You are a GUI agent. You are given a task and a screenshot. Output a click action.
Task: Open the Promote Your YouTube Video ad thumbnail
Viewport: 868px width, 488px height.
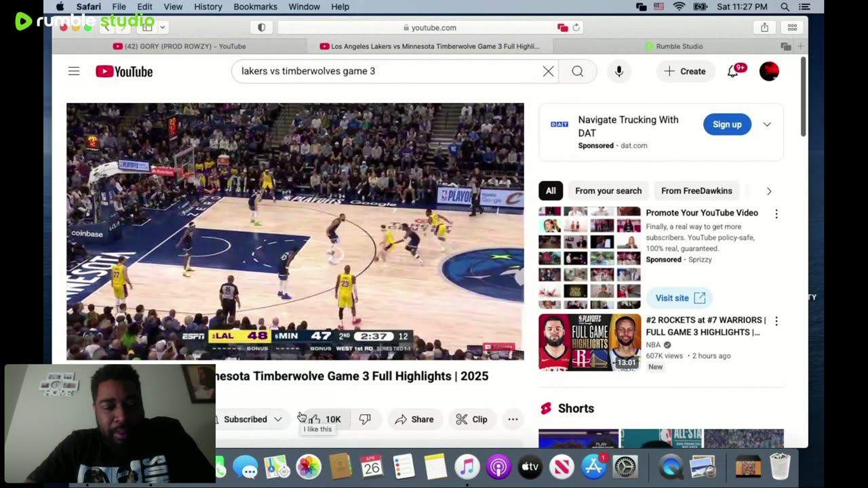click(x=589, y=258)
